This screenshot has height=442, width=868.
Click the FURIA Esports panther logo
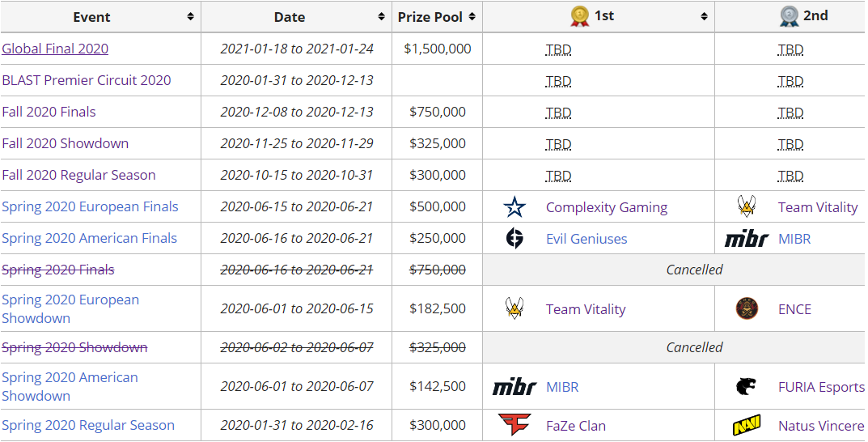(746, 387)
